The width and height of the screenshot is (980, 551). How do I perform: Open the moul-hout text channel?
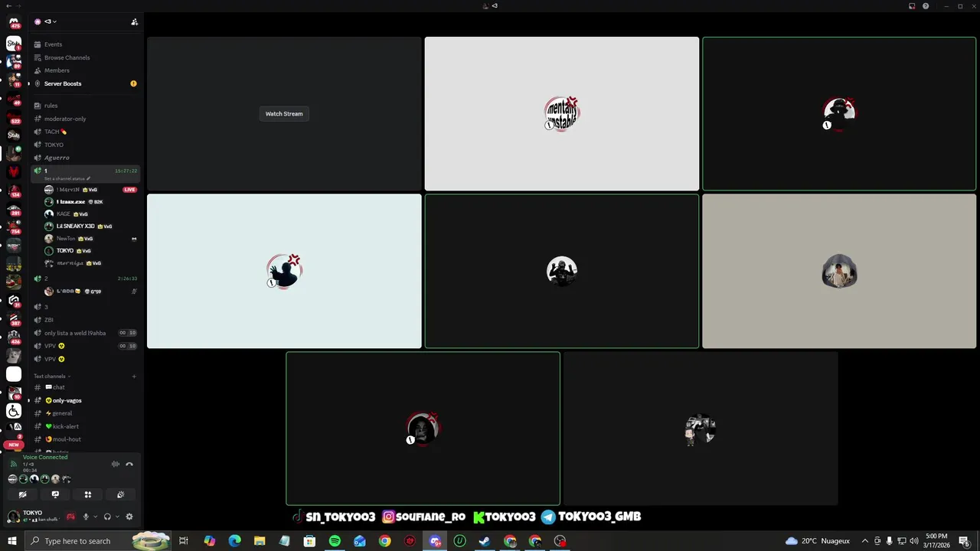(85, 439)
